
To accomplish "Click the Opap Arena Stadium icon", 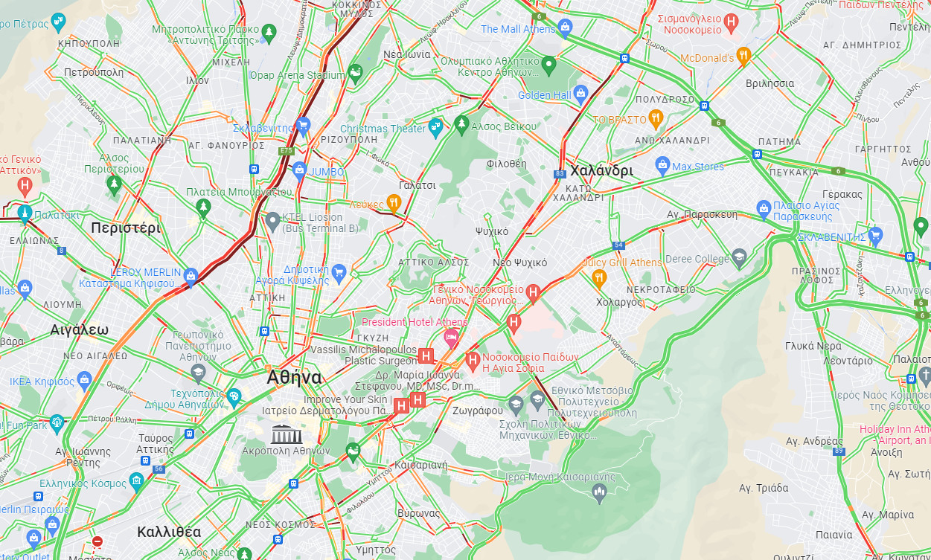I will (x=355, y=74).
